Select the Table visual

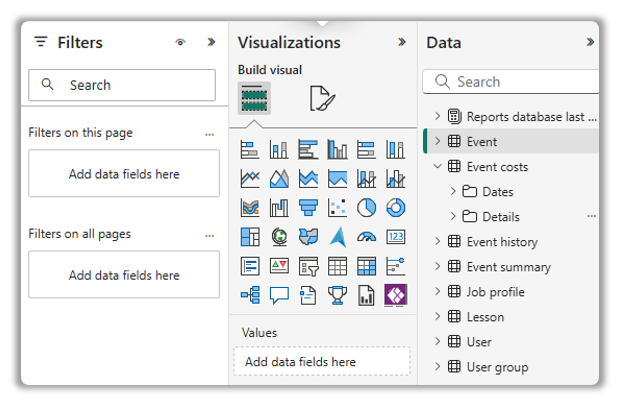(337, 266)
